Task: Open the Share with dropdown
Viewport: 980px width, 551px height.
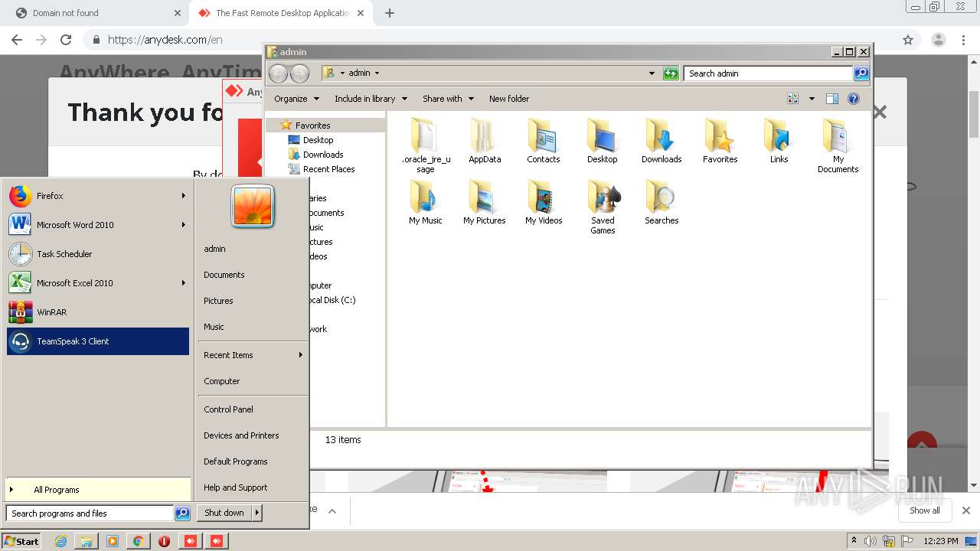Action: pos(449,99)
